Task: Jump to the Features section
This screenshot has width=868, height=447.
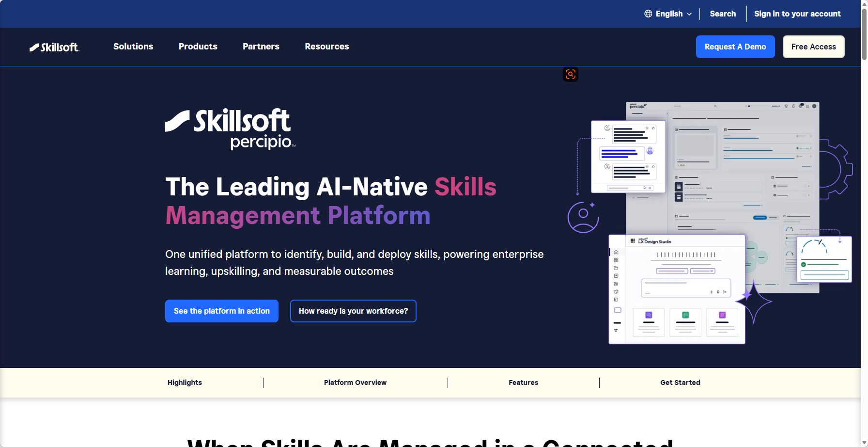Action: tap(523, 383)
